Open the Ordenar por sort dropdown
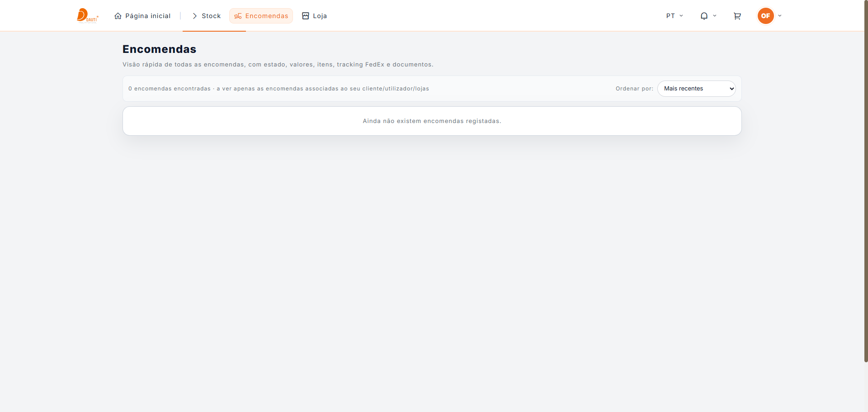This screenshot has width=868, height=412. (x=696, y=89)
